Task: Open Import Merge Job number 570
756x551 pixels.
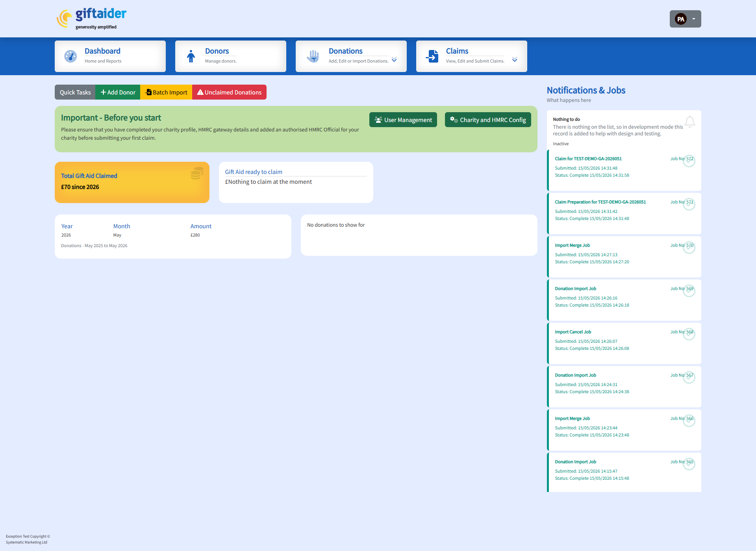Action: pos(624,257)
